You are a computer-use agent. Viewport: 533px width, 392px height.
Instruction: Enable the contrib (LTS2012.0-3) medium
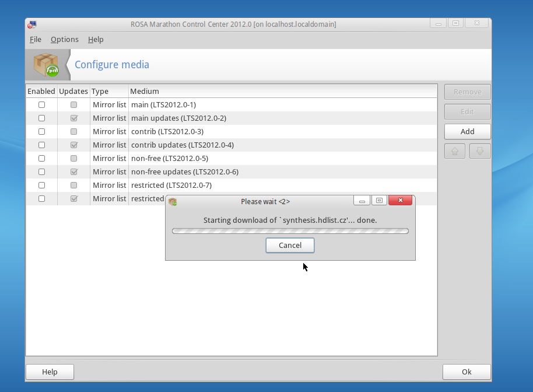tap(41, 132)
